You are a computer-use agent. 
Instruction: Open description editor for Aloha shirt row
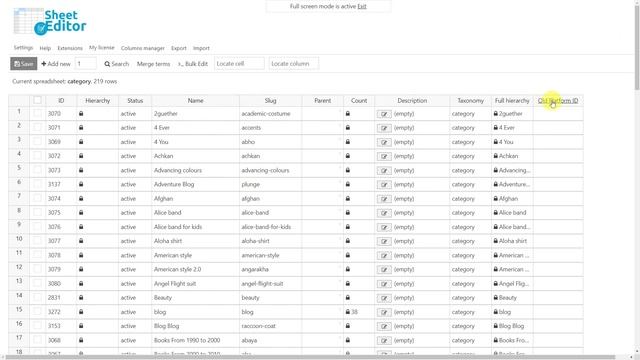[x=384, y=241]
